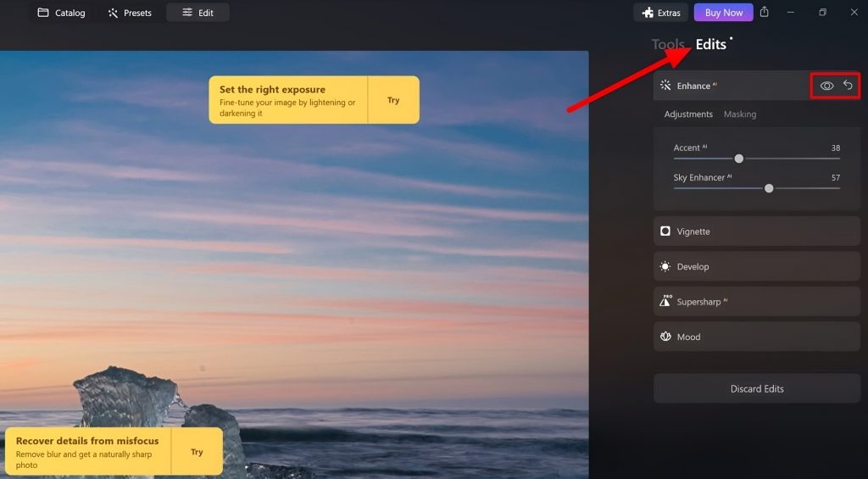Image resolution: width=868 pixels, height=479 pixels.
Task: Switch to the Edit tab
Action: tap(198, 13)
